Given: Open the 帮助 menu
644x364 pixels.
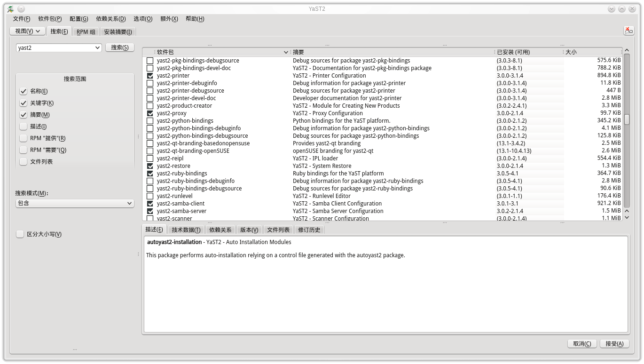Looking at the screenshot, I should click(195, 19).
